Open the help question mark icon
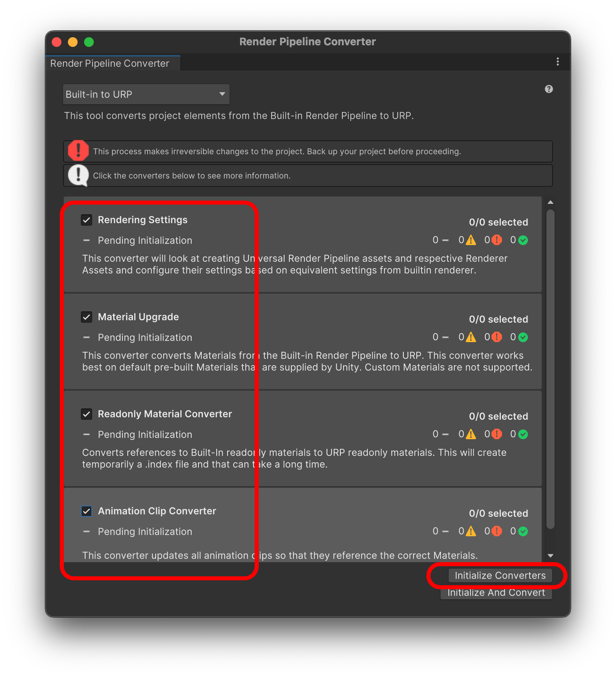Image resolution: width=616 pixels, height=677 pixels. [548, 89]
